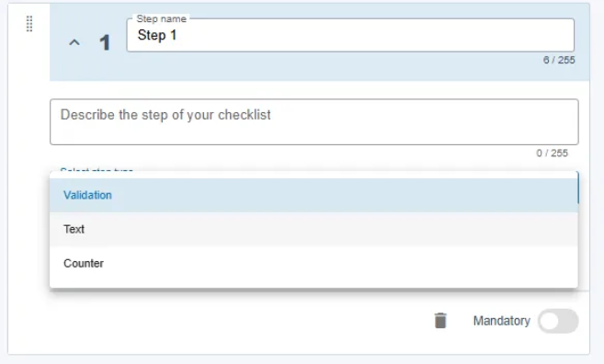Screen dimensions: 604x364
Task: Focus the step description text area
Action: click(x=313, y=121)
